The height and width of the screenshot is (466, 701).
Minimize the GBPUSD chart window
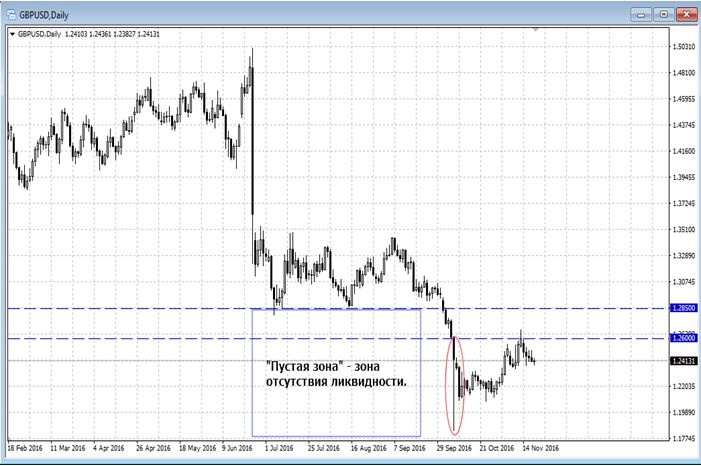click(640, 13)
